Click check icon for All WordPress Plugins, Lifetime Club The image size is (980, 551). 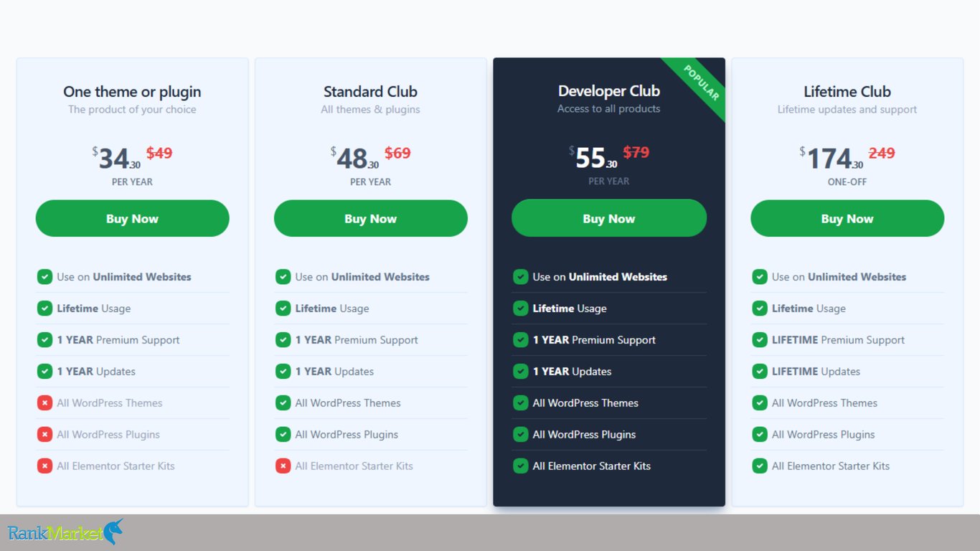(759, 435)
